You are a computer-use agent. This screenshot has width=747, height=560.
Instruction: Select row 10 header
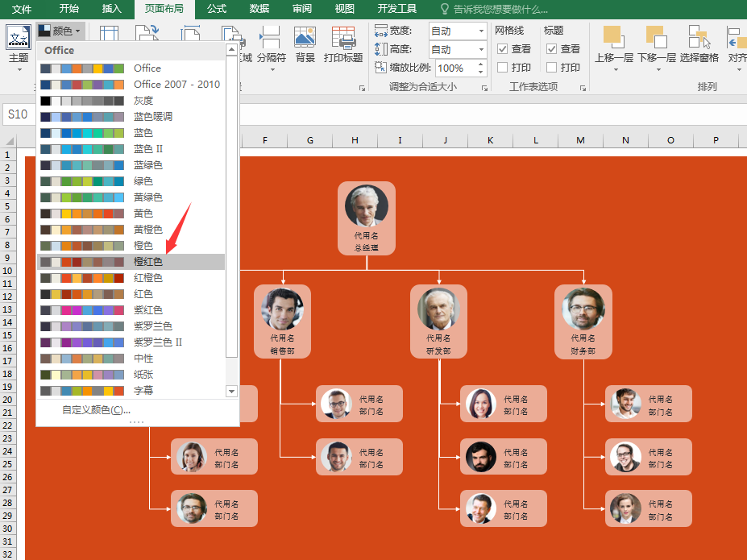[x=7, y=271]
